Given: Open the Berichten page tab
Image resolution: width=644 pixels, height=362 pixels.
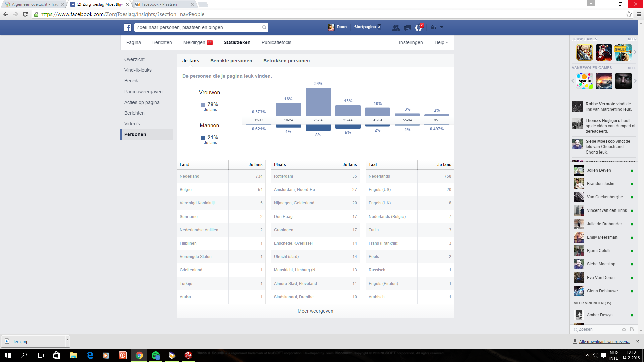Looking at the screenshot, I should coord(162,42).
